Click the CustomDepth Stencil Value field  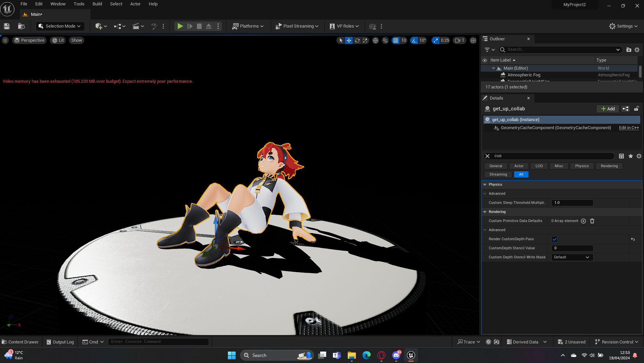coord(572,248)
